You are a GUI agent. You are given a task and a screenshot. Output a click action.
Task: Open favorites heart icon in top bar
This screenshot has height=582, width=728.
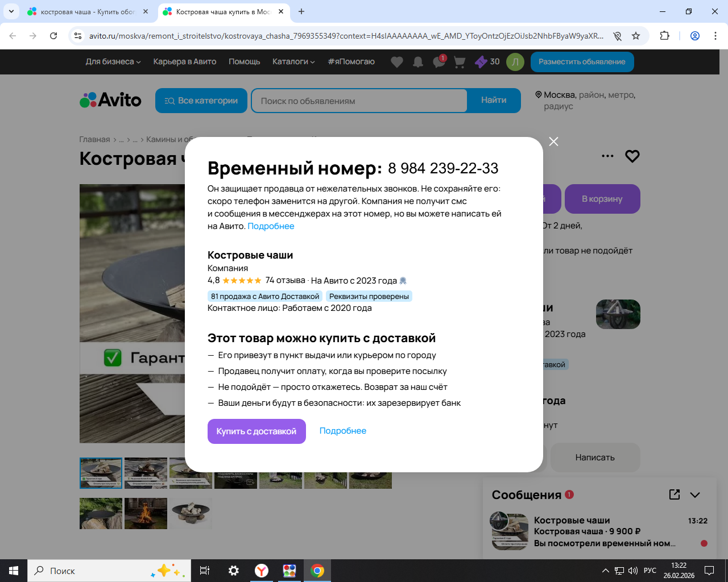click(397, 62)
